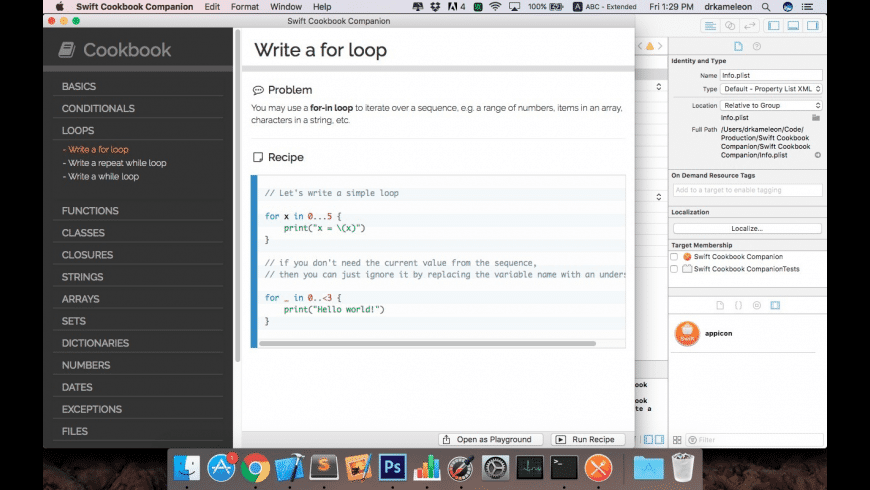Viewport: 870px width, 490px height.
Task: Click Open as Playground button
Action: click(489, 440)
